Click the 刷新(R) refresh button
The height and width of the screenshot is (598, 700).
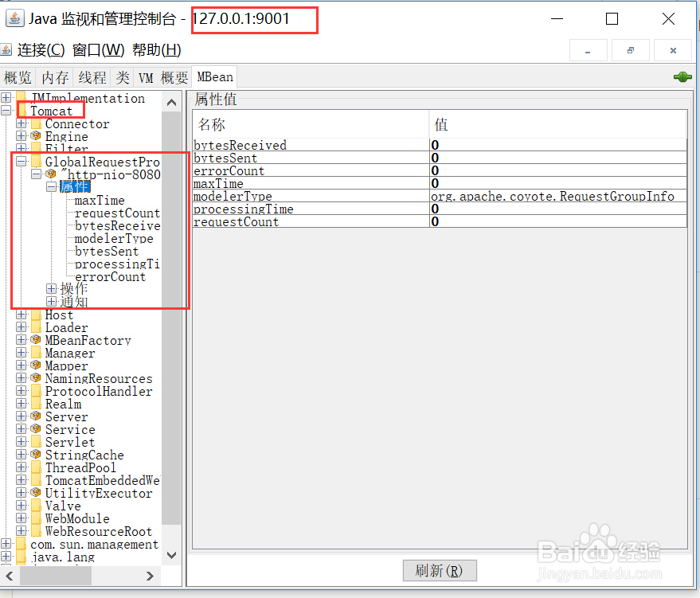(x=440, y=570)
